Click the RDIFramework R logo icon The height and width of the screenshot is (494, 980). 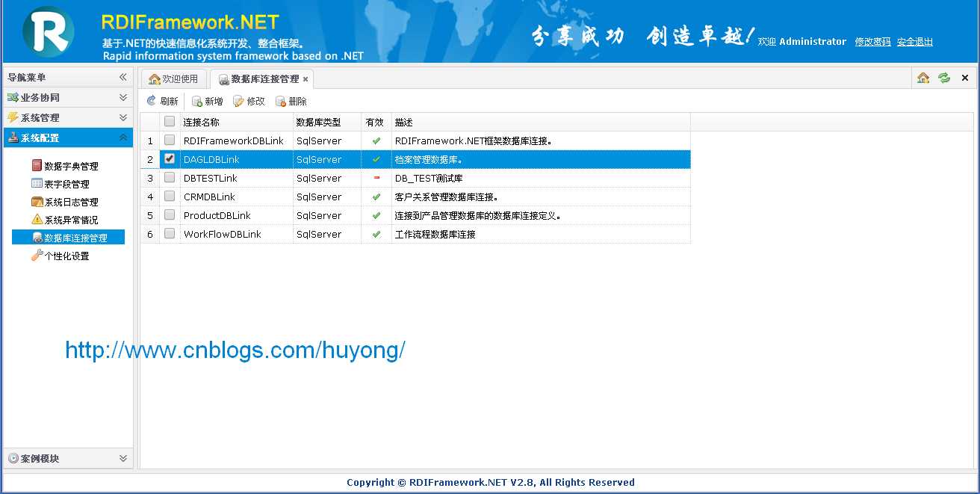[49, 32]
